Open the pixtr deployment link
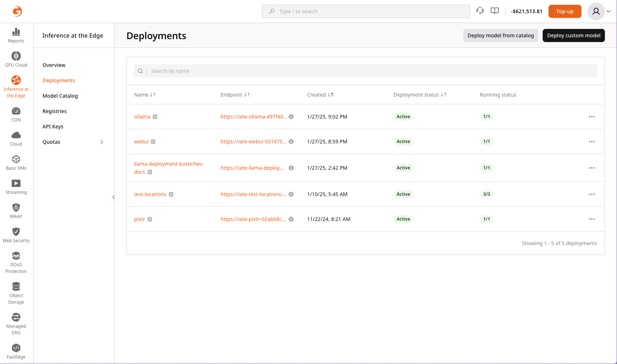617x364 pixels. tap(140, 219)
